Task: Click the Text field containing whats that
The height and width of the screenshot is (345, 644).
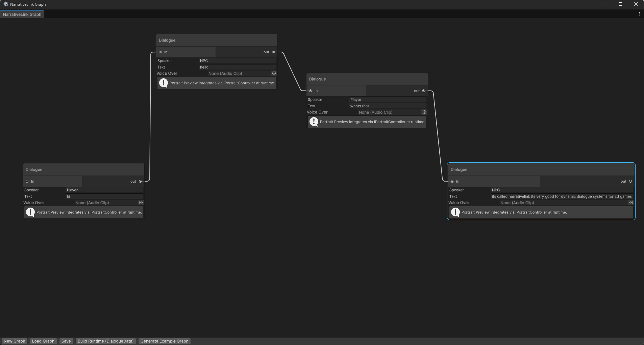Action: pyautogui.click(x=388, y=106)
